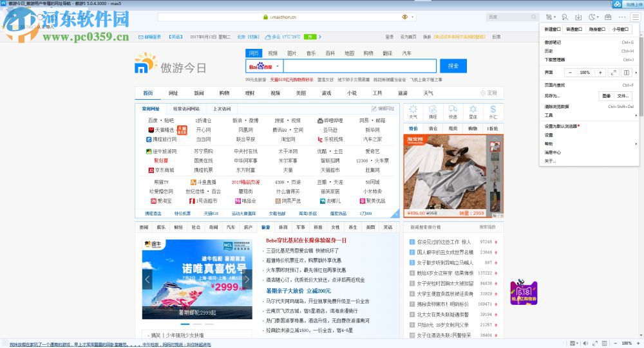
Task: Click the 618 Tmall floating promo icon
Action: click(x=524, y=292)
